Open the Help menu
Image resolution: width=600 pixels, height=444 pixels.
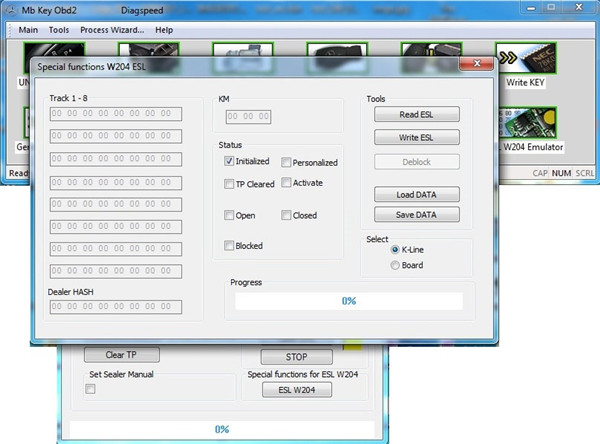click(x=164, y=30)
